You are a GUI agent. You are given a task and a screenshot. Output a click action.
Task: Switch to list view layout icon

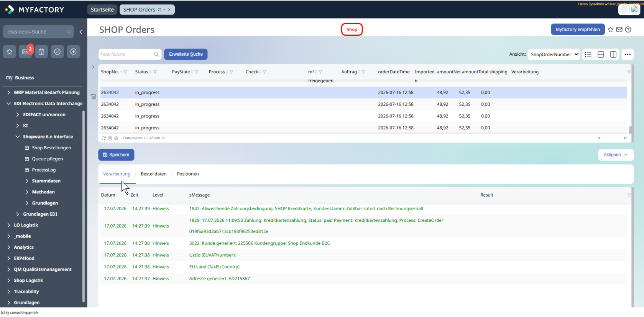coord(588,54)
